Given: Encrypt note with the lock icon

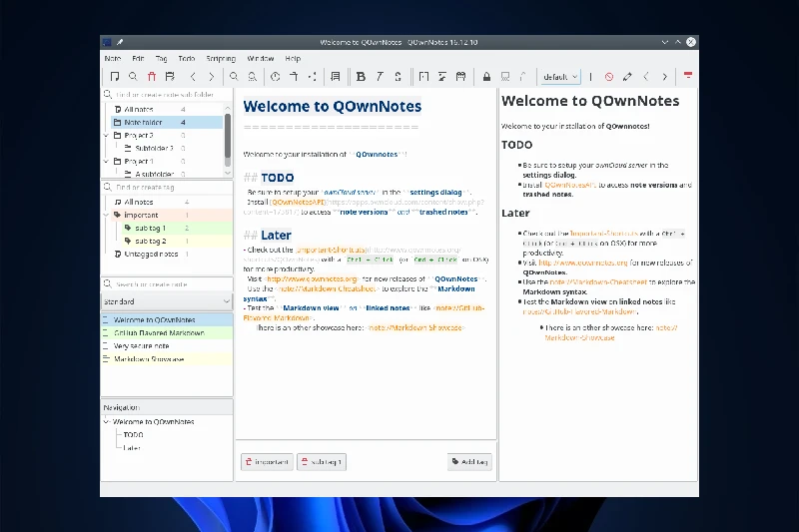Looking at the screenshot, I should click(486, 77).
